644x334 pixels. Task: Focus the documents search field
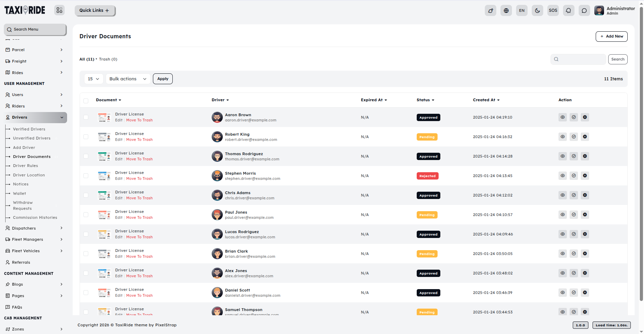[578, 59]
